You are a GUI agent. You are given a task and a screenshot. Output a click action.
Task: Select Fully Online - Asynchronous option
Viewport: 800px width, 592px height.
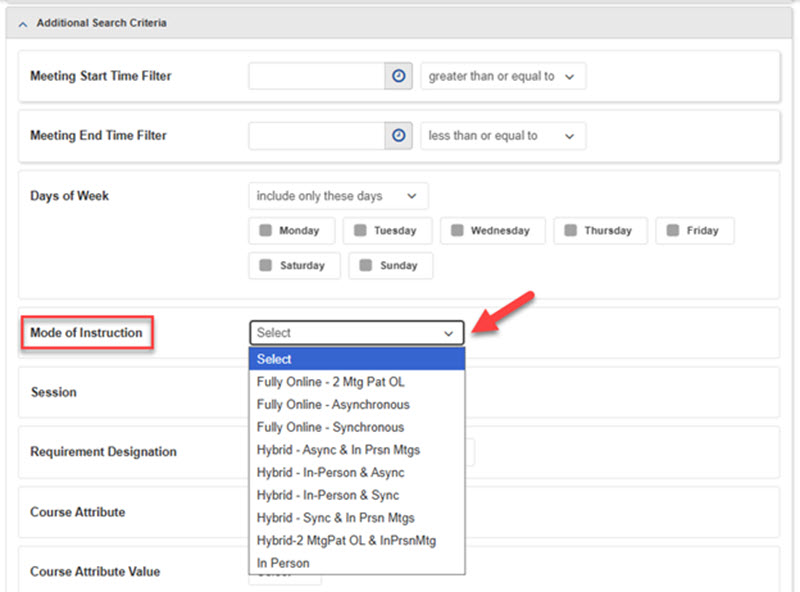[x=333, y=404]
